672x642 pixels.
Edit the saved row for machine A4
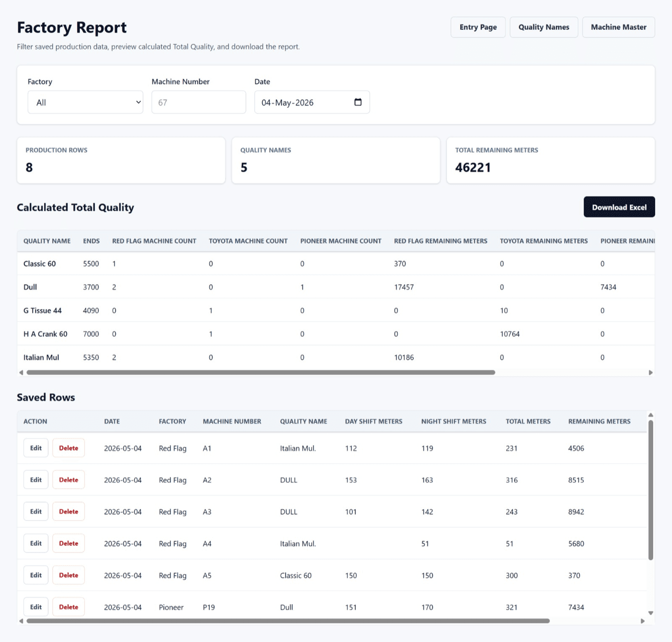coord(36,543)
